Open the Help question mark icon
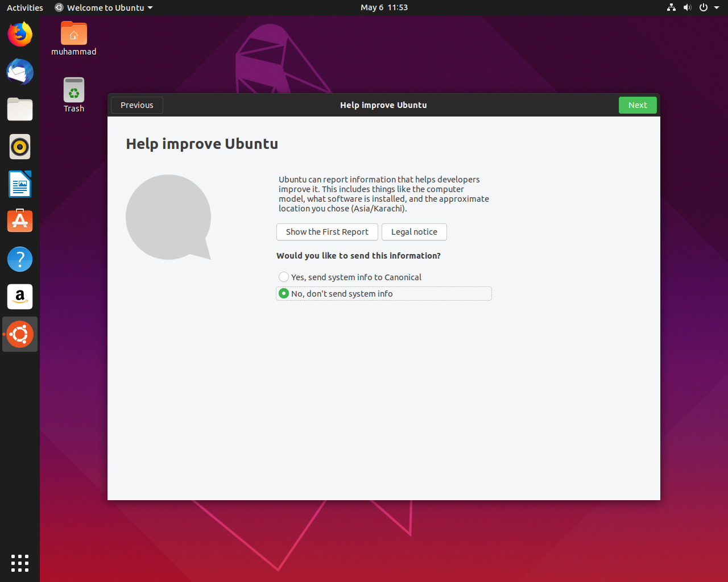Screen dimensions: 728x582 click(x=20, y=259)
